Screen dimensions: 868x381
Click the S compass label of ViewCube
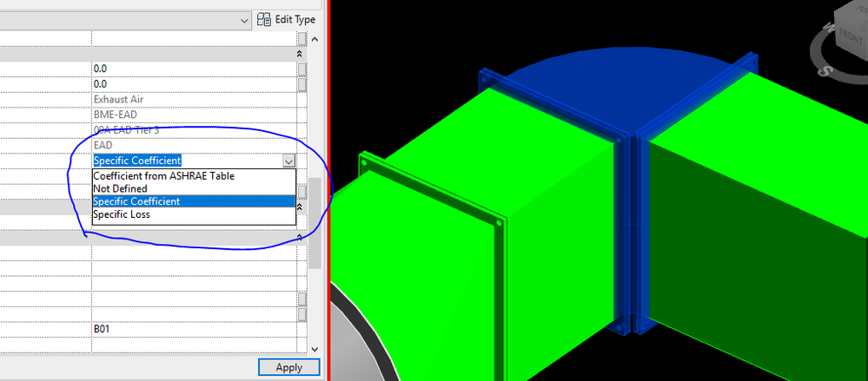(x=826, y=71)
